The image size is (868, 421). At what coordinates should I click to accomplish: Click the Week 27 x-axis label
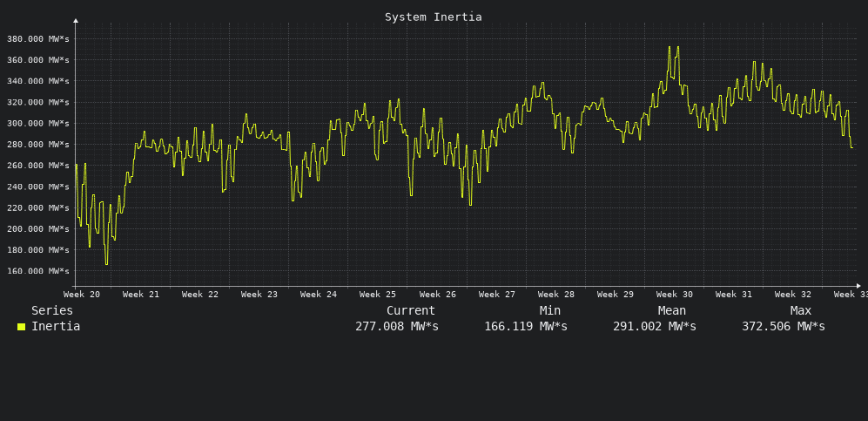(x=496, y=294)
